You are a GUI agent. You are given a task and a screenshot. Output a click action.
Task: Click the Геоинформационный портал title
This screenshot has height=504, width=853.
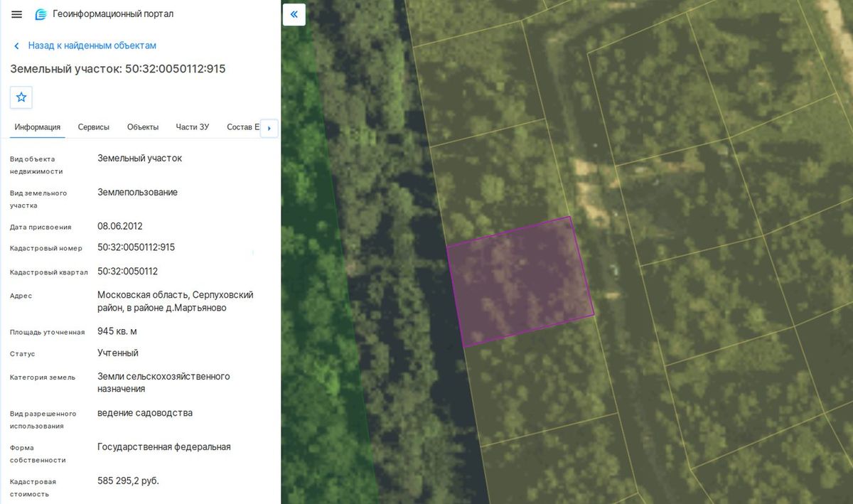(x=113, y=14)
